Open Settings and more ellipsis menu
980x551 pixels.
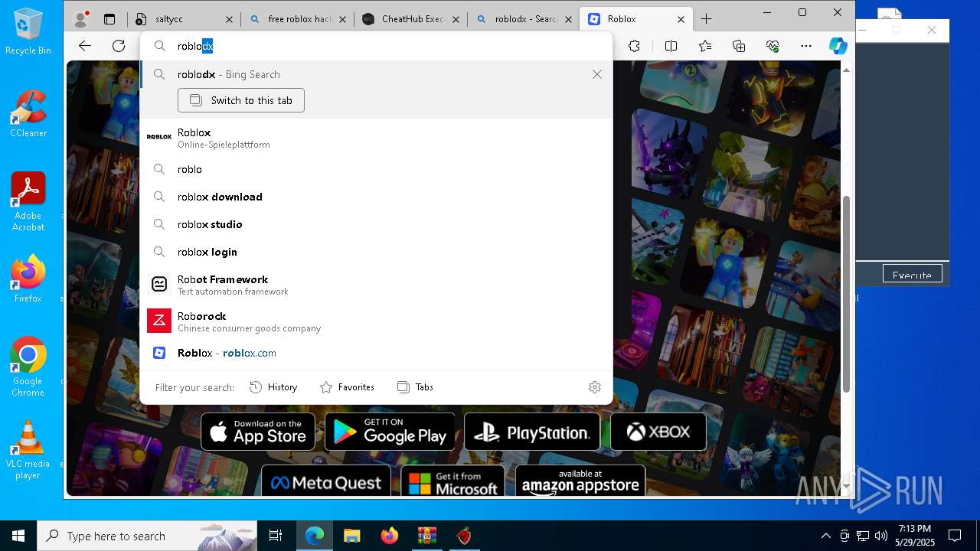click(x=806, y=46)
